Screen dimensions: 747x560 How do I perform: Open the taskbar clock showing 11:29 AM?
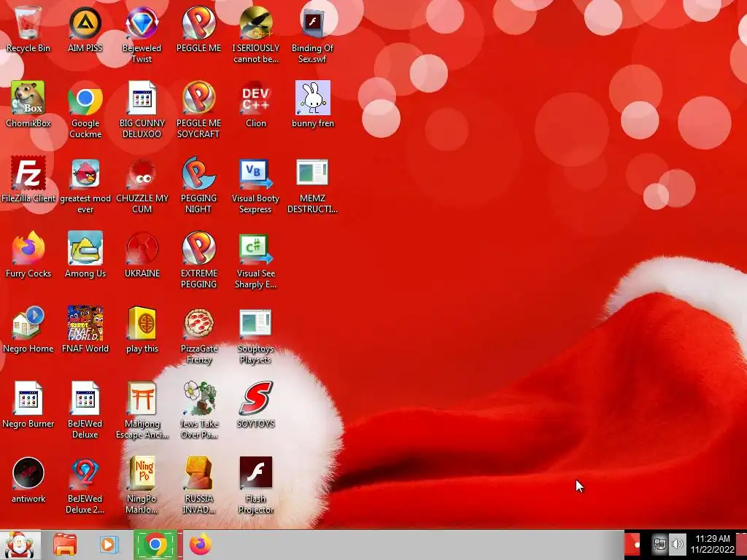[x=713, y=544]
